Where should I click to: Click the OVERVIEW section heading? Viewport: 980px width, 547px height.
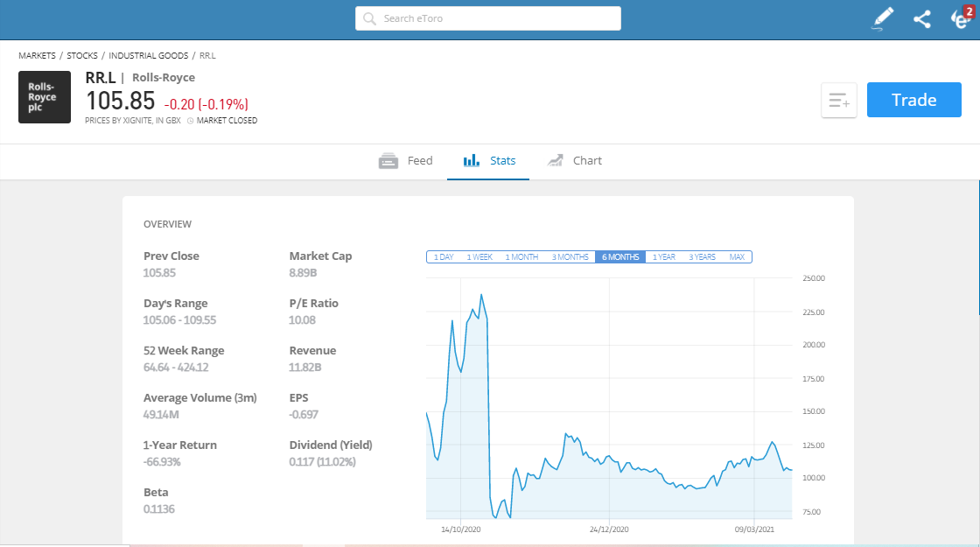coord(167,224)
